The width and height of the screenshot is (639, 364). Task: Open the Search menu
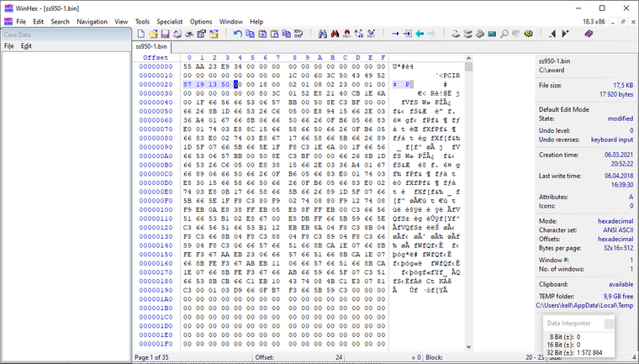point(60,22)
